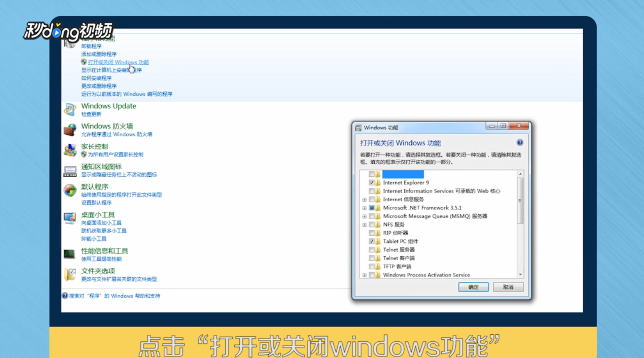The width and height of the screenshot is (644, 358).
Task: Click the folder icon beside TFTP 客户端
Action: [378, 267]
